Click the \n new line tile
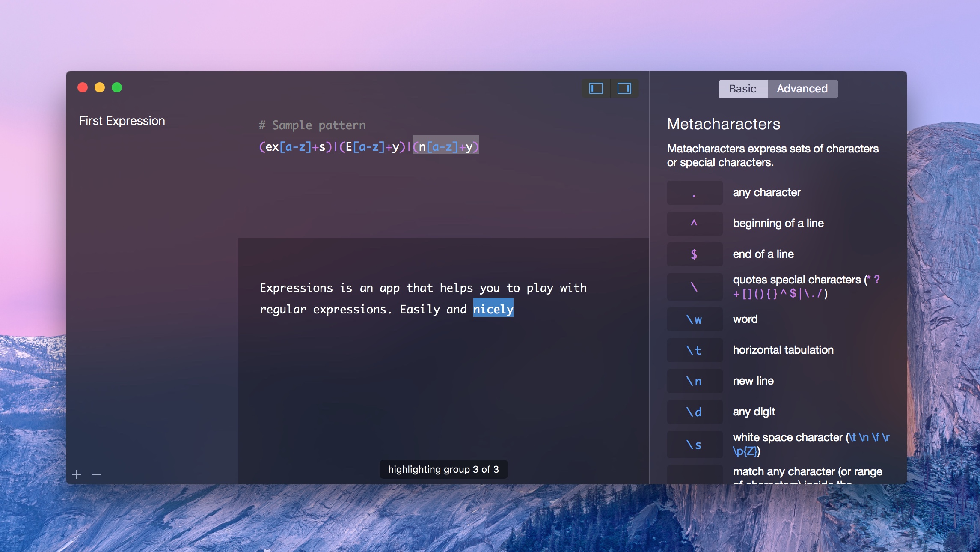Image resolution: width=980 pixels, height=552 pixels. click(x=694, y=381)
